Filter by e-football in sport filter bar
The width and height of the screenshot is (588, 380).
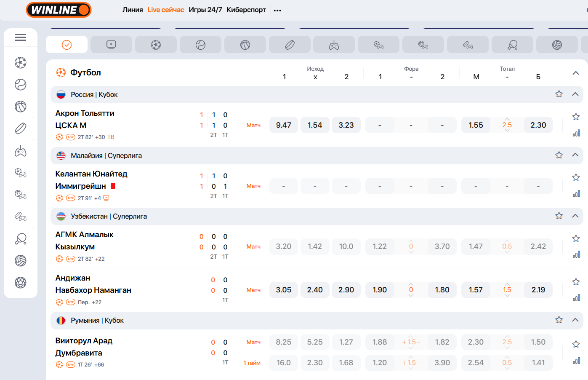coord(378,45)
